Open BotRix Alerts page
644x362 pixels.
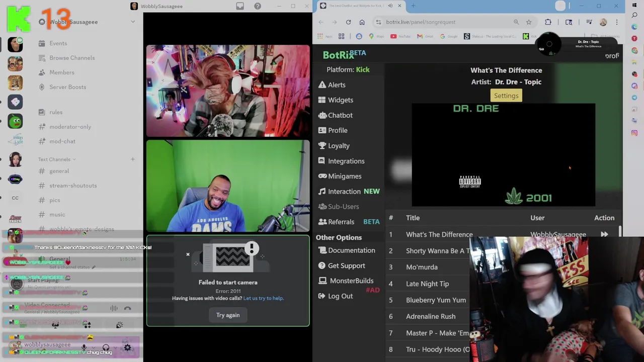click(x=332, y=85)
